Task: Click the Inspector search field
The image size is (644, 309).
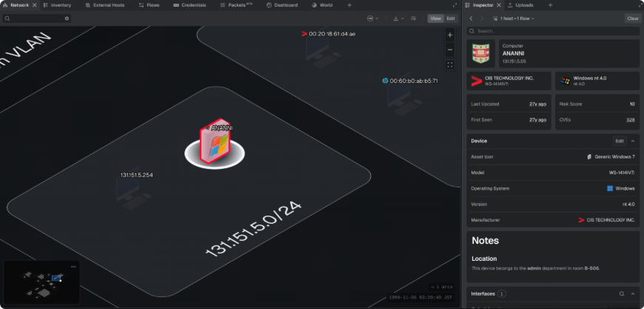Action: (553, 31)
